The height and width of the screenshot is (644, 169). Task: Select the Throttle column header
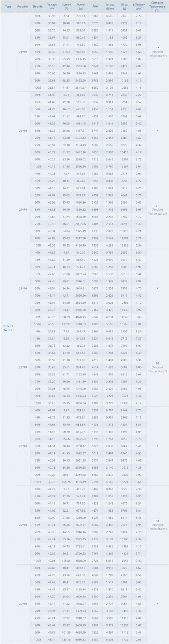[38, 6]
